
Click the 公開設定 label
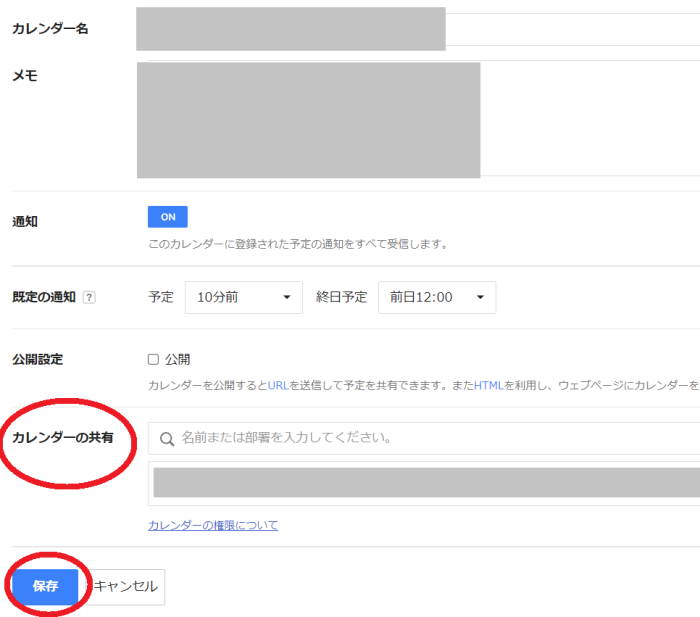tap(38, 359)
